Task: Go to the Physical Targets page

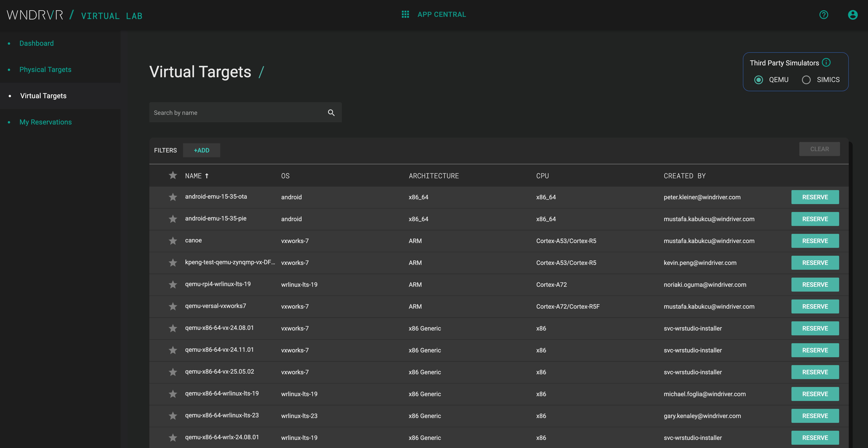Action: (45, 69)
